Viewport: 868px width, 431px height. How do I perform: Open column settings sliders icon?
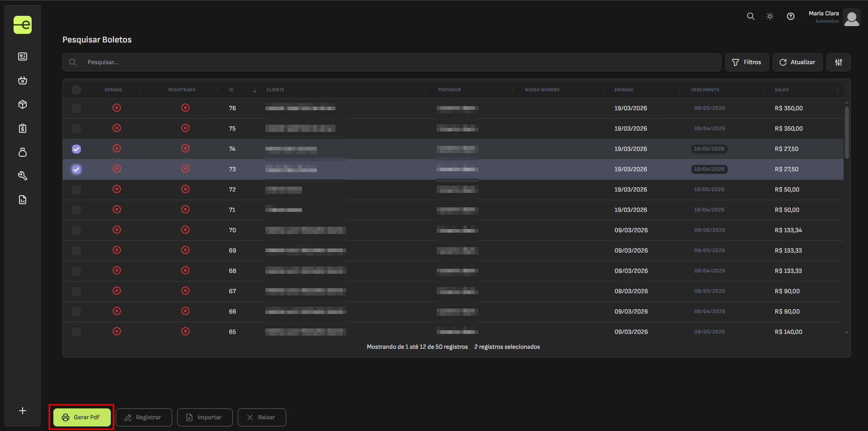838,62
